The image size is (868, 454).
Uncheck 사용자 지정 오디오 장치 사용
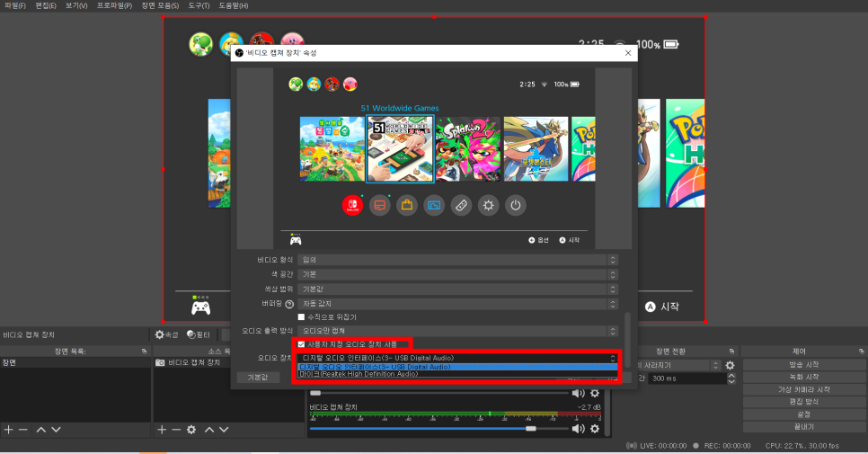[x=301, y=344]
